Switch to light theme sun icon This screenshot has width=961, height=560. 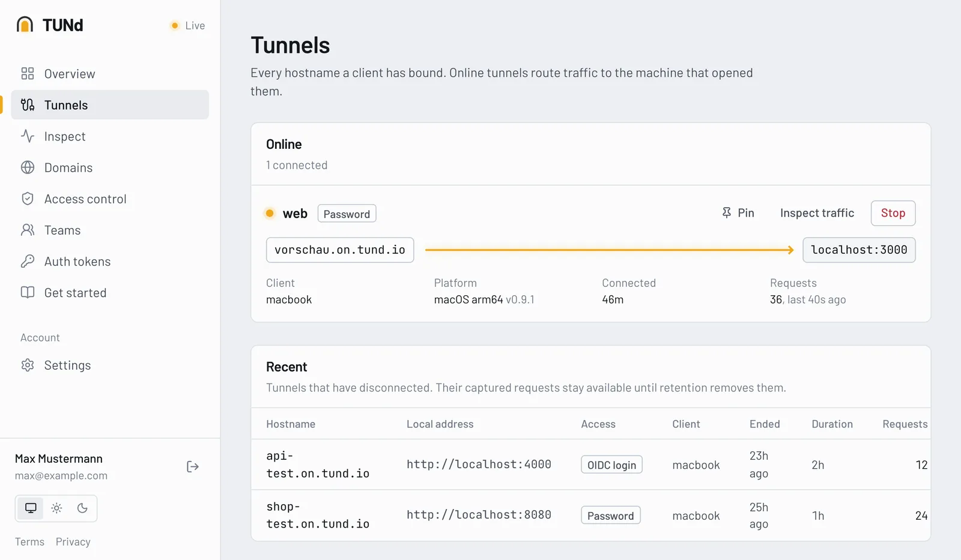[x=56, y=508]
